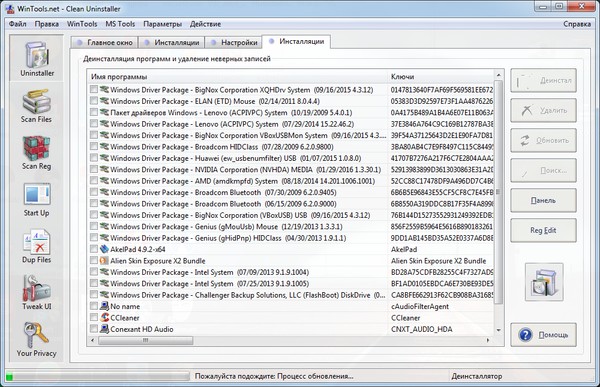Screen dimensions: 600x387
Task: Check the AMD (amdkmpfd) System checkbox
Action: click(x=94, y=181)
